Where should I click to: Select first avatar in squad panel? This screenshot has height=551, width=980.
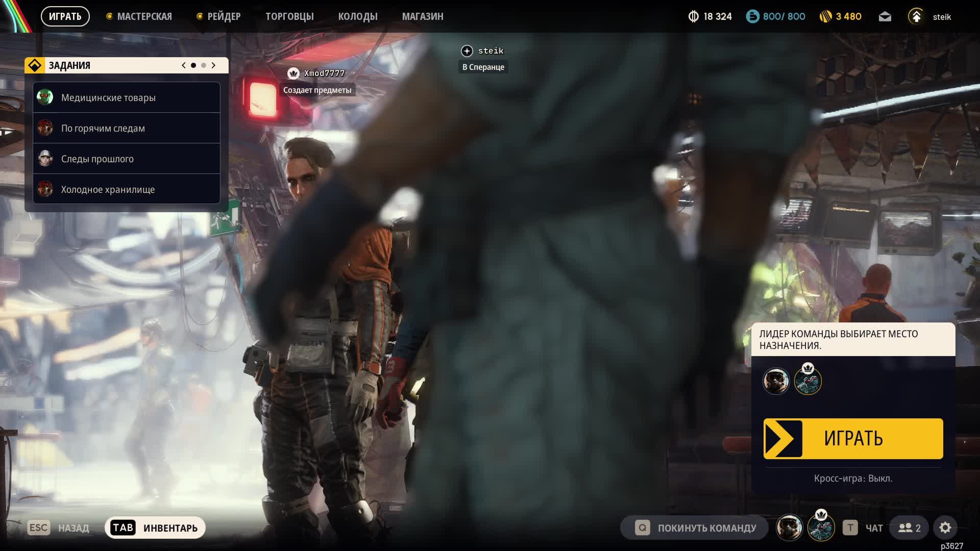coord(776,381)
